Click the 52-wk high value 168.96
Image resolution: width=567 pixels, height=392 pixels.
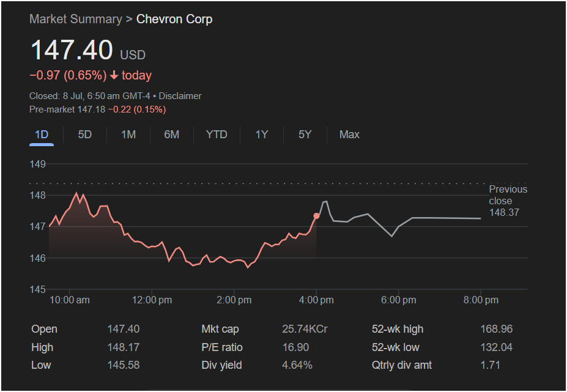point(497,329)
